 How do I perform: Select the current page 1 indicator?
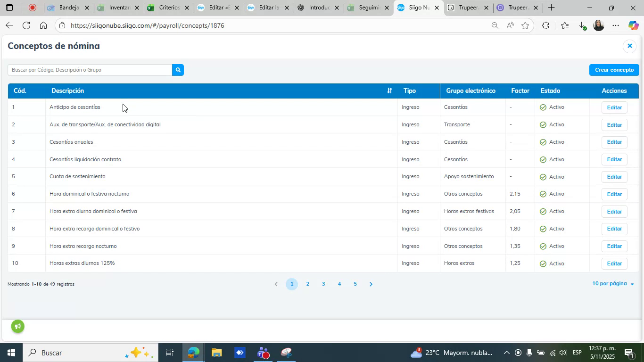[292, 284]
